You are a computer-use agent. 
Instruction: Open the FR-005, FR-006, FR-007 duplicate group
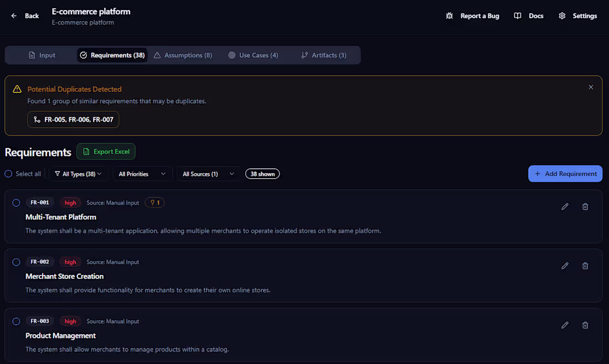(x=73, y=119)
